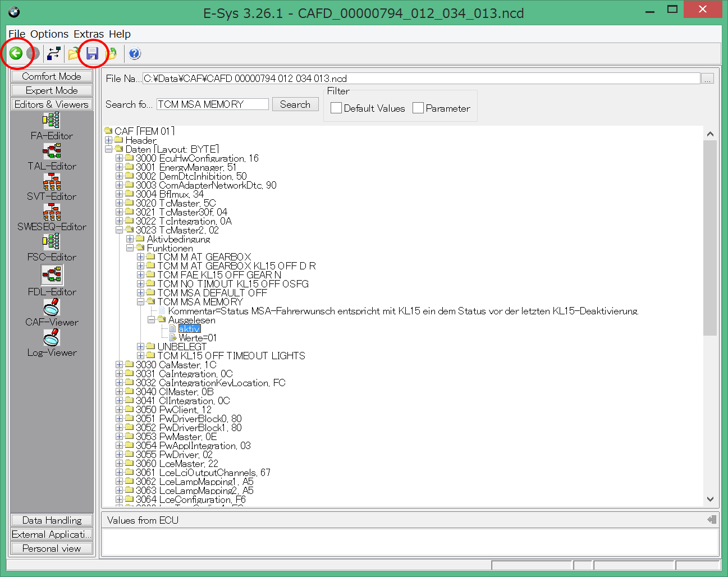Select 3061 LceLciOutputChannels, 67 row
The image size is (728, 577).
click(x=203, y=473)
